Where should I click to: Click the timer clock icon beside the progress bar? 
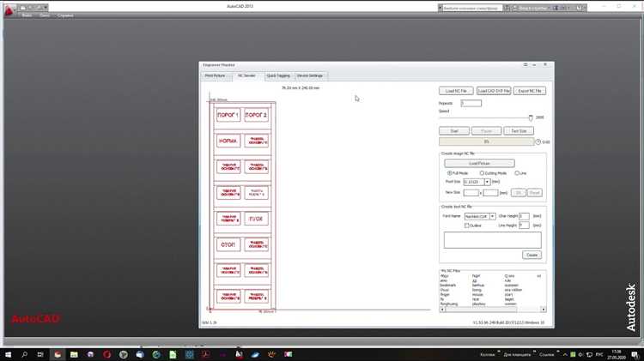coord(538,142)
